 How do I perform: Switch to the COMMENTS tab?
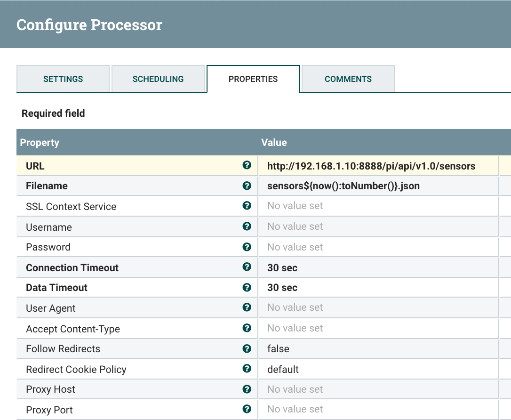347,79
